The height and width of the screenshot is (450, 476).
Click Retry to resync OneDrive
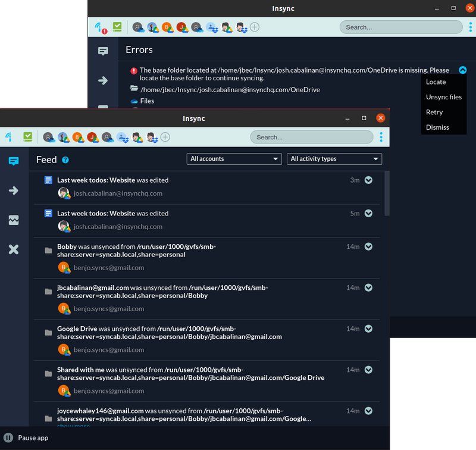tap(434, 112)
